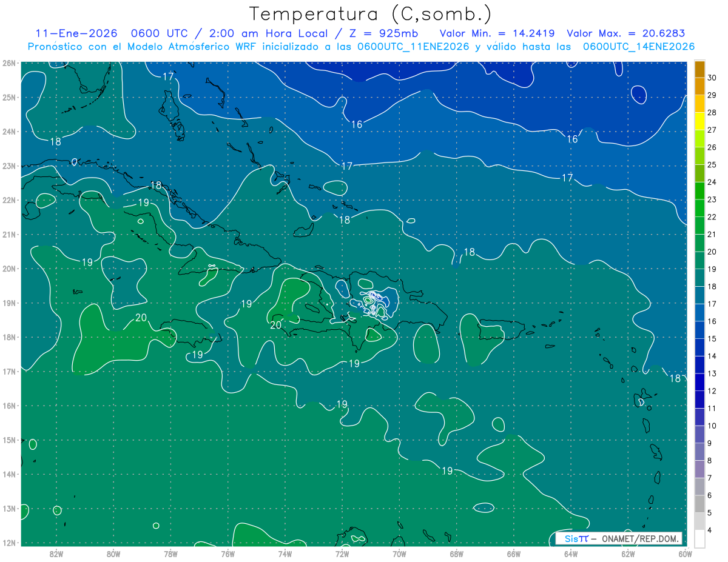The height and width of the screenshot is (562, 728).
Task: Click the 16N latitude label
Action: (9, 406)
